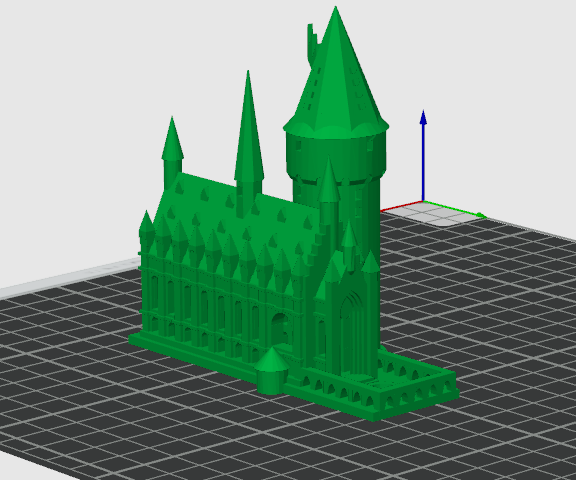Click the green Y-axis arrow
The image size is (576, 480).
(x=456, y=209)
